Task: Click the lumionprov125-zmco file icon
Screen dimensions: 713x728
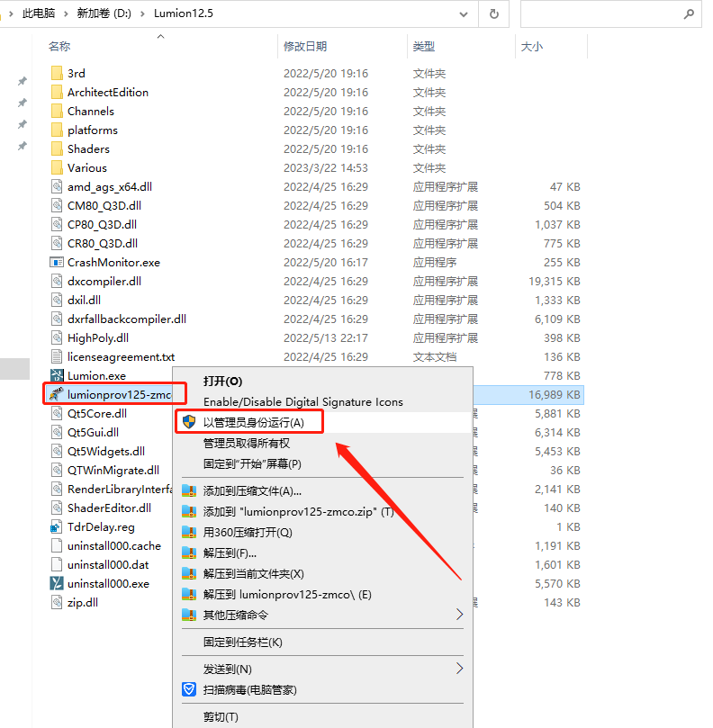Action: click(57, 395)
